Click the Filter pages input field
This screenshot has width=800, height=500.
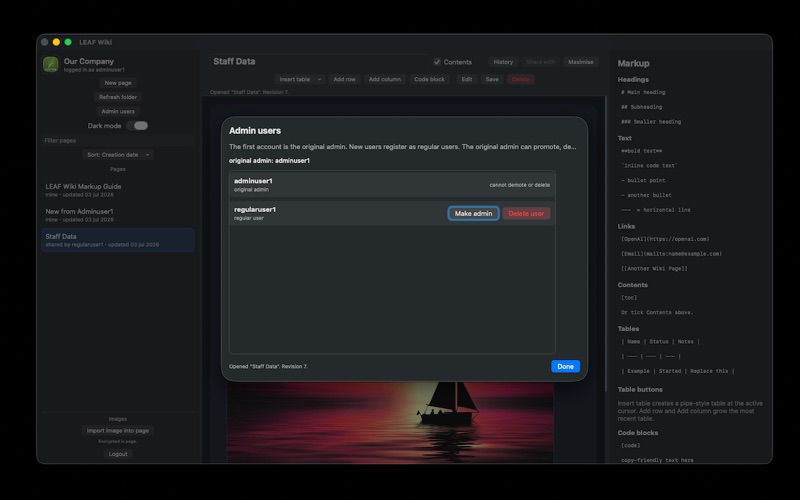pos(118,140)
